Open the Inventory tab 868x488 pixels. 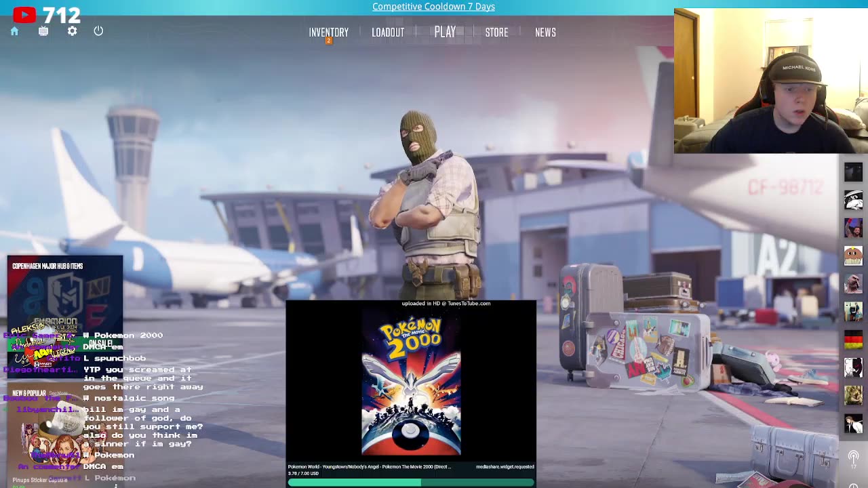pos(328,33)
